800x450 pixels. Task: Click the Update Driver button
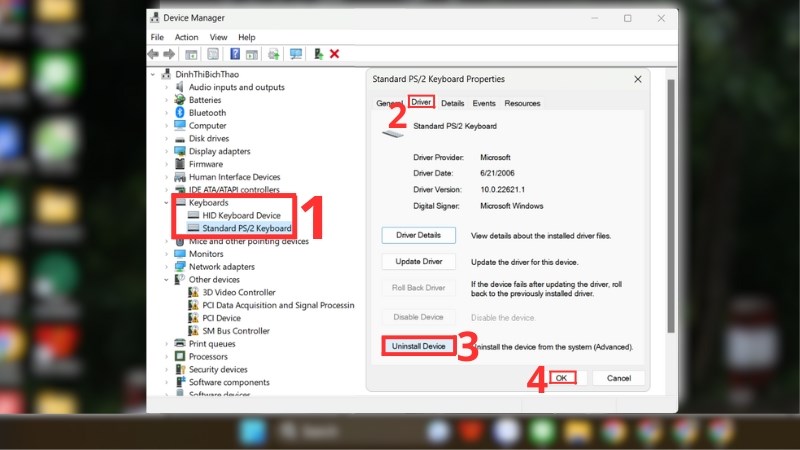pyautogui.click(x=419, y=261)
